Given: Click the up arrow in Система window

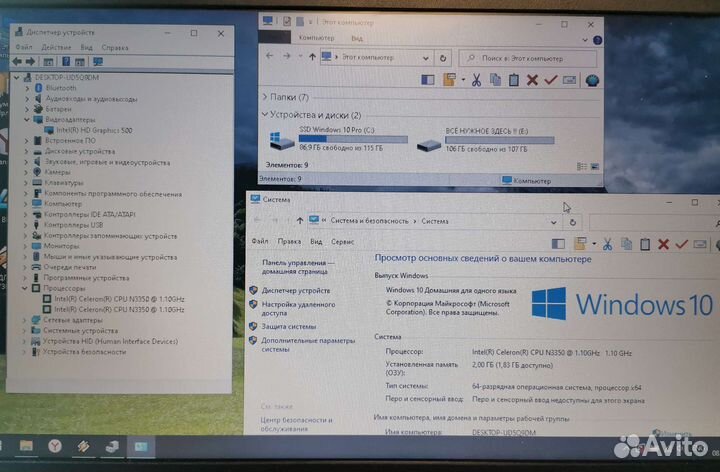Looking at the screenshot, I should pyautogui.click(x=300, y=221).
